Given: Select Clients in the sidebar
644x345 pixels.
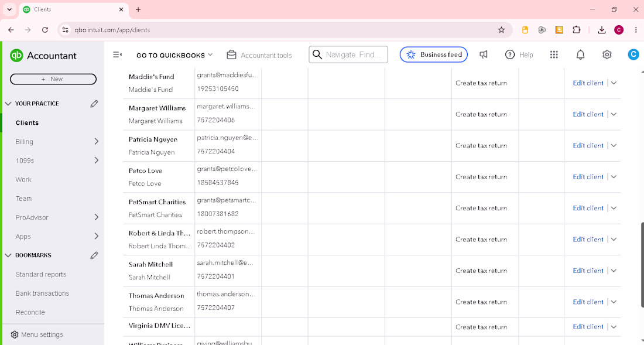Looking at the screenshot, I should click(x=27, y=123).
